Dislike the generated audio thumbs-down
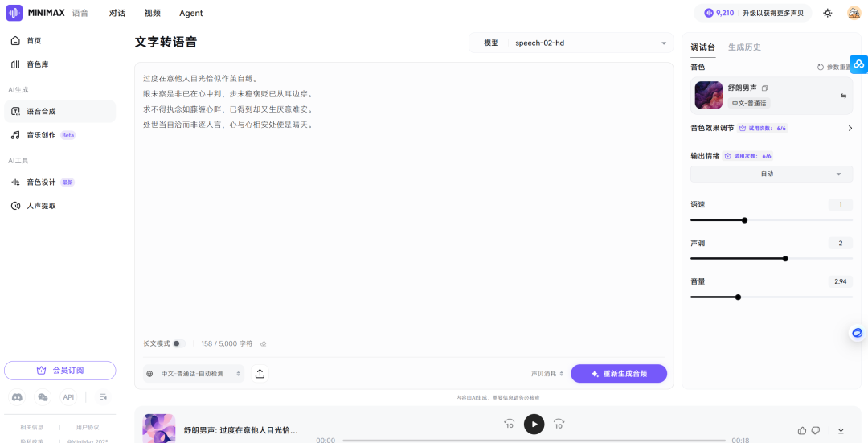 point(816,430)
